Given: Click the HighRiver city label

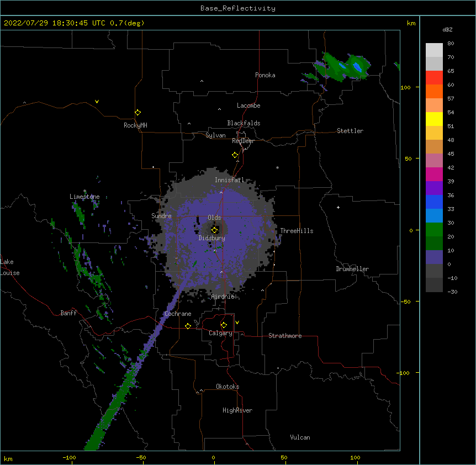Looking at the screenshot, I should point(237,410).
